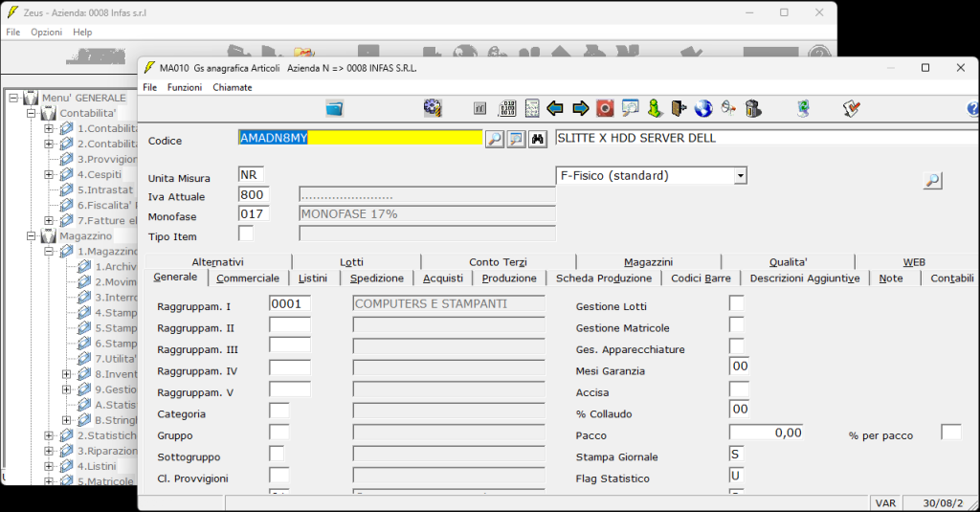Screen dimensions: 980x512
Task: Click the exit door toolbar icon
Action: point(679,108)
